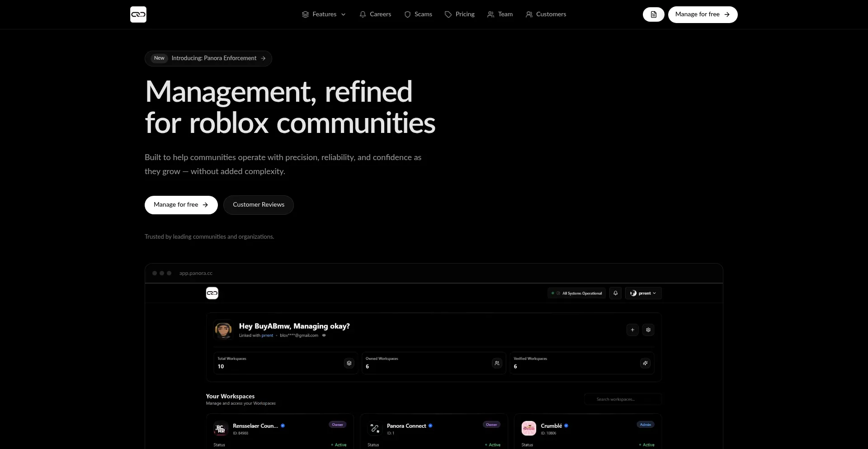Follow the prrent linked account link

pos(267,336)
